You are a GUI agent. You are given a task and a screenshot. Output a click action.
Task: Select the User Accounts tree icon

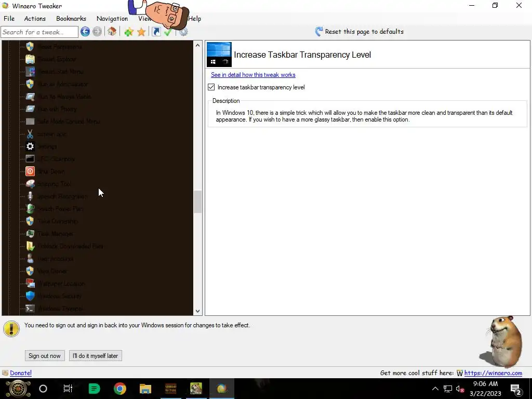30,259
